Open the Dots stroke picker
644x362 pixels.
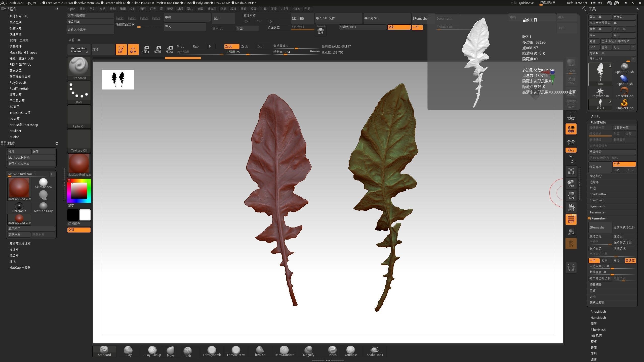tap(79, 93)
